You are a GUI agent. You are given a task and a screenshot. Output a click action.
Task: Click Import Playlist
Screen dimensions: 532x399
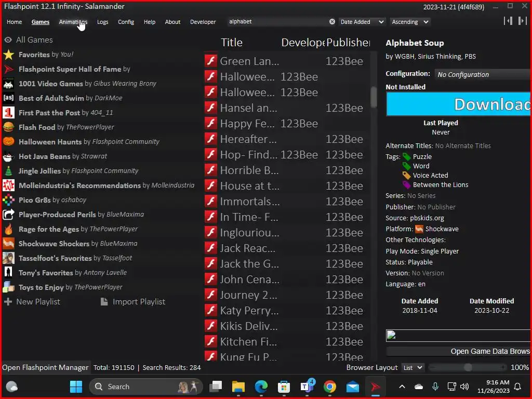(133, 302)
